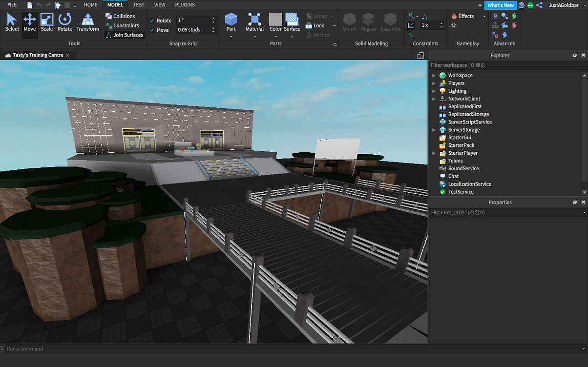Open What's New
Image resolution: width=588 pixels, height=367 pixels.
pos(500,5)
